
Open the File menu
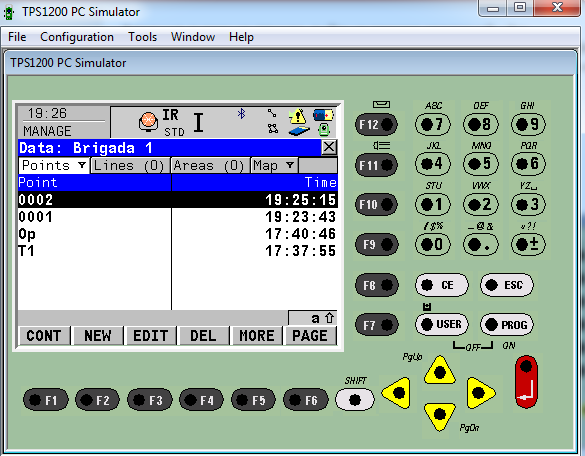point(17,37)
